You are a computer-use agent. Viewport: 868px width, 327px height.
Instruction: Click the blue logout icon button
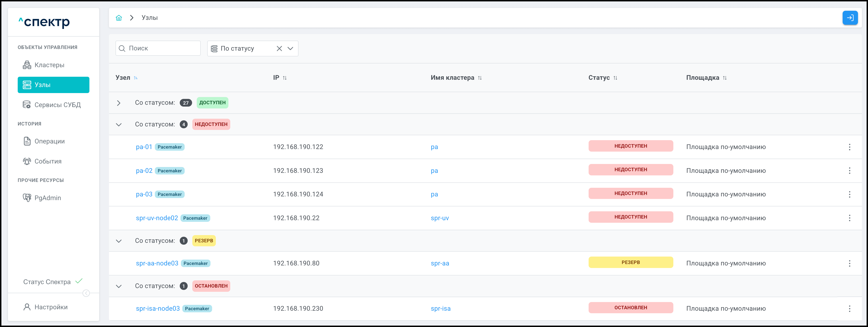click(x=850, y=18)
